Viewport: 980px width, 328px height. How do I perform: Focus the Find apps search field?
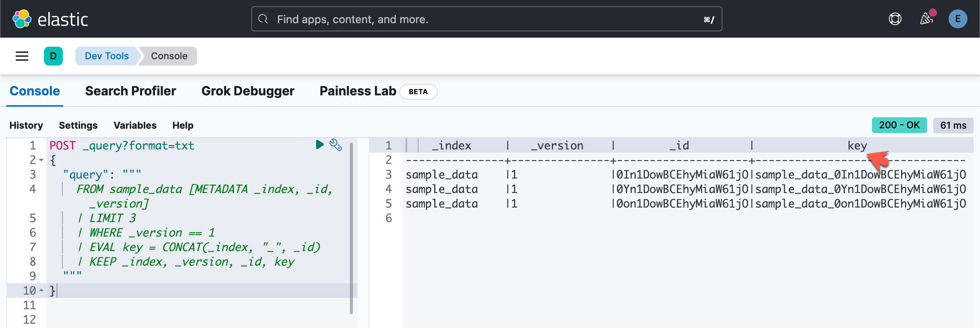click(487, 19)
